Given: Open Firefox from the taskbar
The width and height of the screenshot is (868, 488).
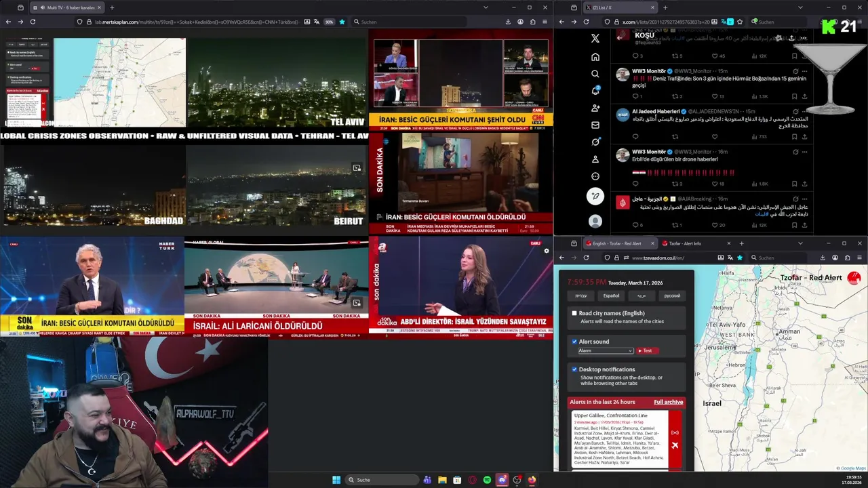Looking at the screenshot, I should [532, 480].
